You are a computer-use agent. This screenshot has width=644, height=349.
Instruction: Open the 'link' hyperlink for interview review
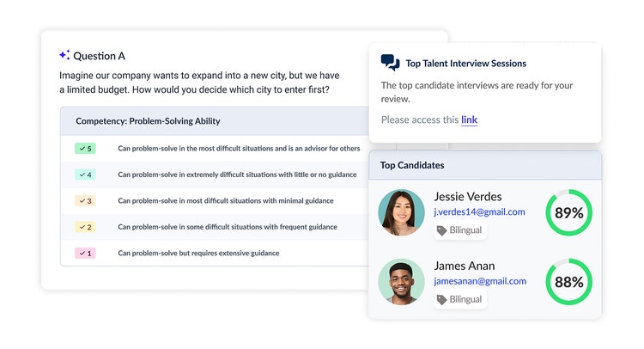tap(469, 119)
